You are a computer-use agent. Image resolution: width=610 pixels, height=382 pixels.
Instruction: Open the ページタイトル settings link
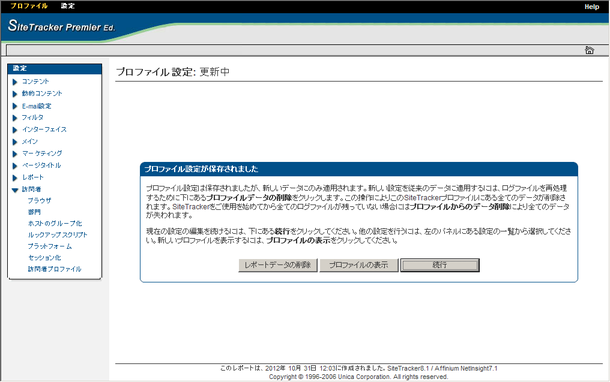[x=42, y=165]
